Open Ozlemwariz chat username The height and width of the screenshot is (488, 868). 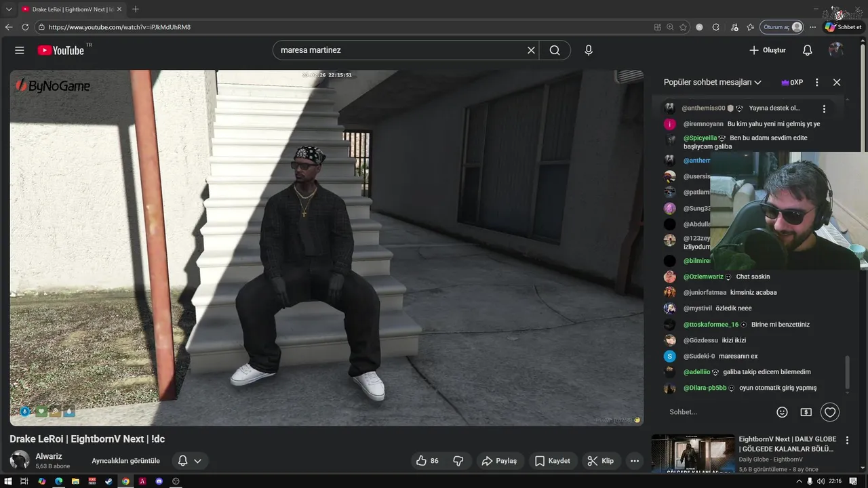coord(703,277)
